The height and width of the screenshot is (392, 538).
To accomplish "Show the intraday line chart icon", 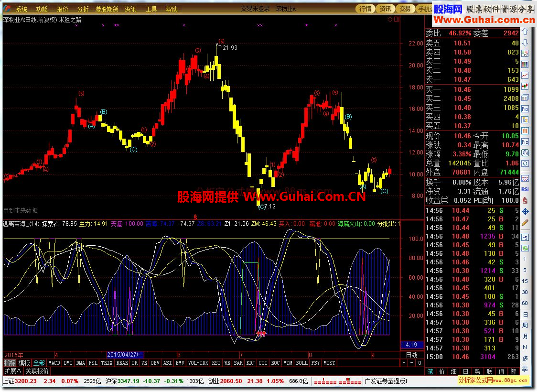I will [x=525, y=75].
